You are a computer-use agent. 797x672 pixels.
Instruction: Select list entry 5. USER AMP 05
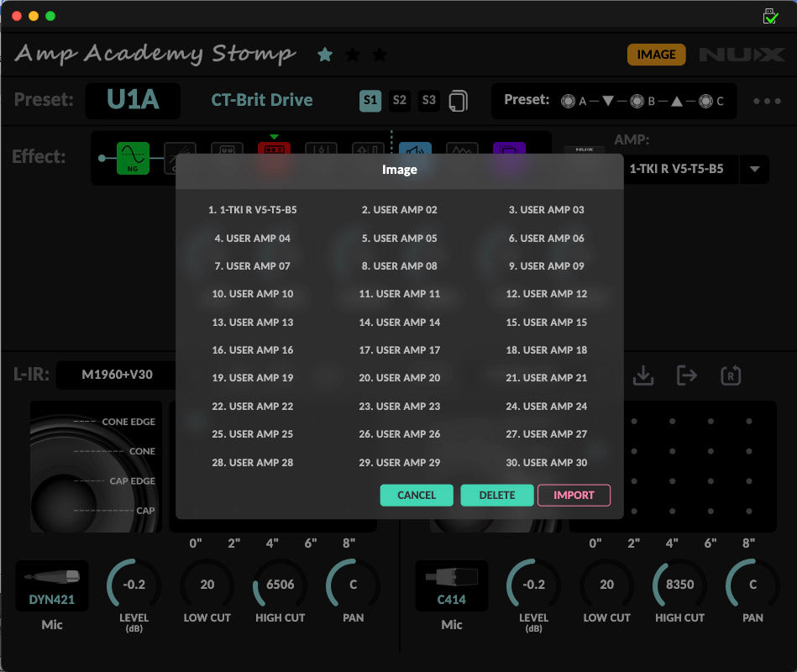pyautogui.click(x=399, y=238)
